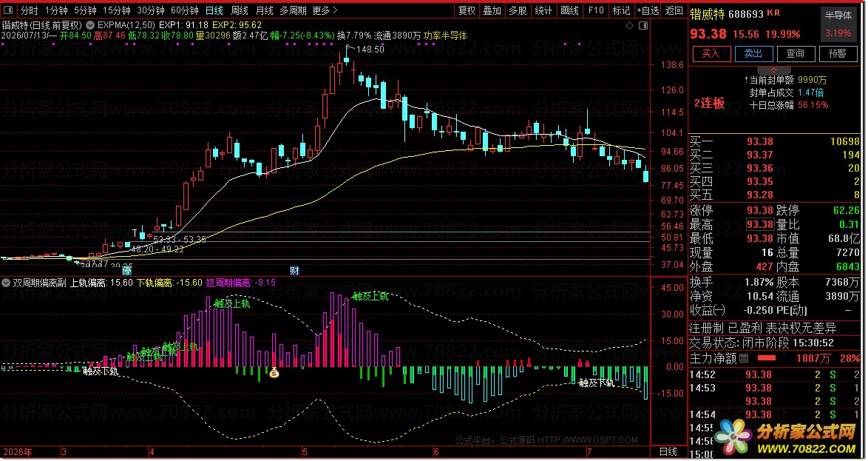Add stock via +自选 button
Screen dimensions: 868x461
[x=648, y=10]
